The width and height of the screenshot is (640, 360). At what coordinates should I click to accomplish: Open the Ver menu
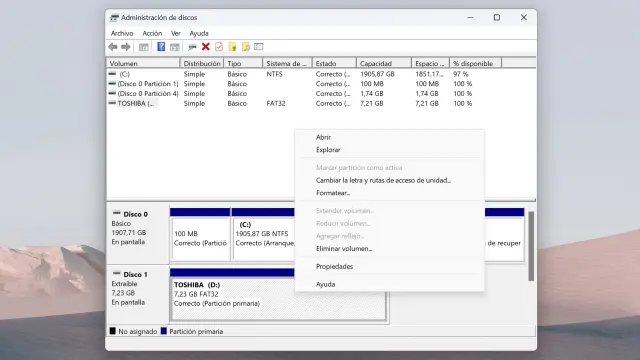176,33
